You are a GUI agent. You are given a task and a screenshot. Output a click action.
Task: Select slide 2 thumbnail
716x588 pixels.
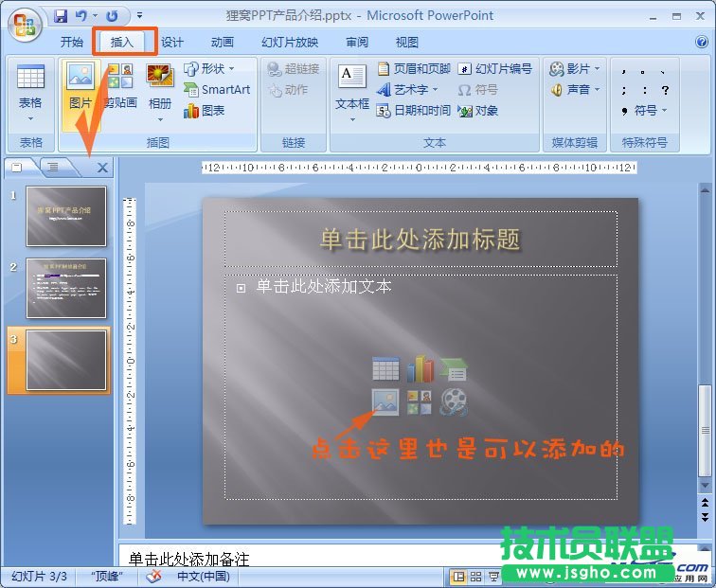[66, 288]
